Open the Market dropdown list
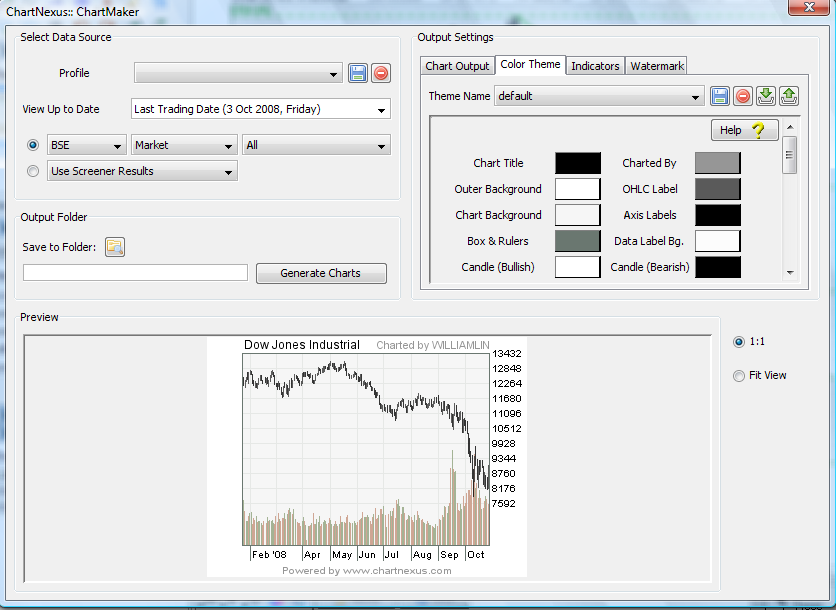The height and width of the screenshot is (610, 836). [x=229, y=145]
